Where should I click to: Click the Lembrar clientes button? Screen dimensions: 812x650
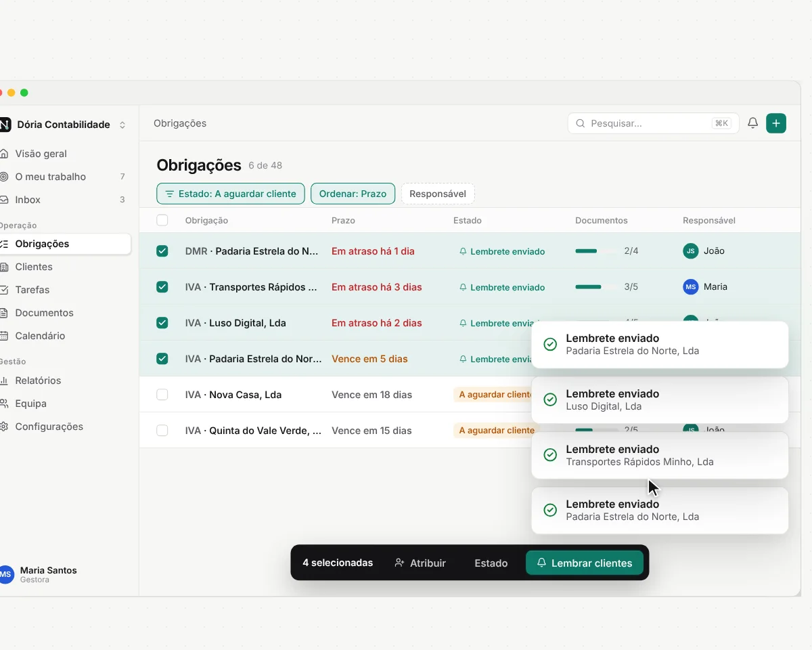pyautogui.click(x=585, y=563)
